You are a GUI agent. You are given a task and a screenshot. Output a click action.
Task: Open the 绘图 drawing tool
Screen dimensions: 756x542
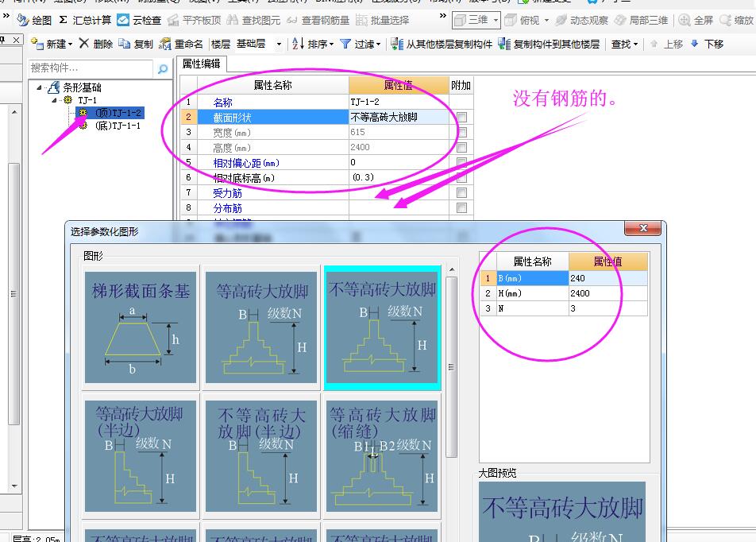pos(33,21)
